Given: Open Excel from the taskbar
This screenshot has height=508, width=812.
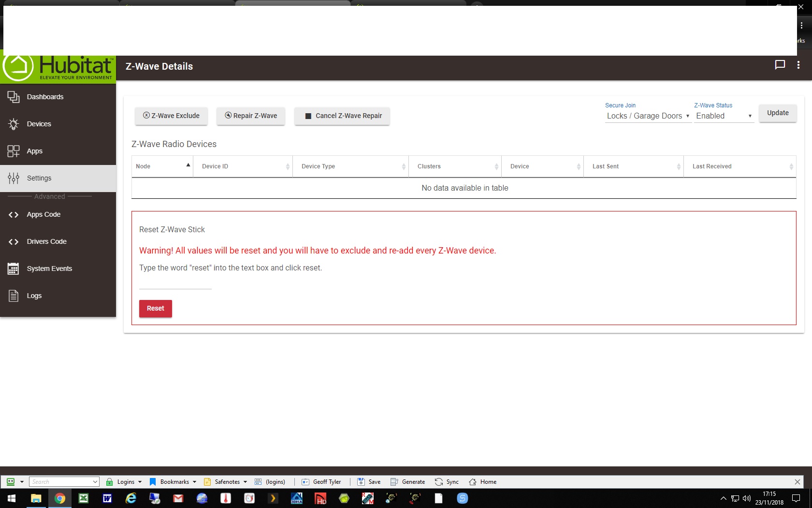Looking at the screenshot, I should 83,498.
